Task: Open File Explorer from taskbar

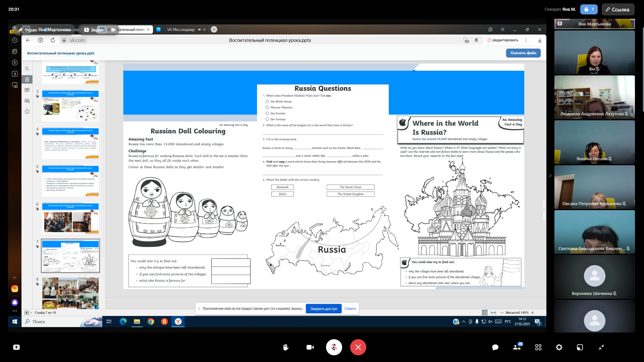Action: click(x=137, y=321)
